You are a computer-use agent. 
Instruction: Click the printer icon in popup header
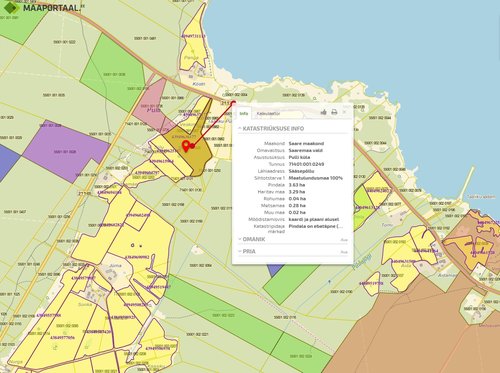(334, 112)
